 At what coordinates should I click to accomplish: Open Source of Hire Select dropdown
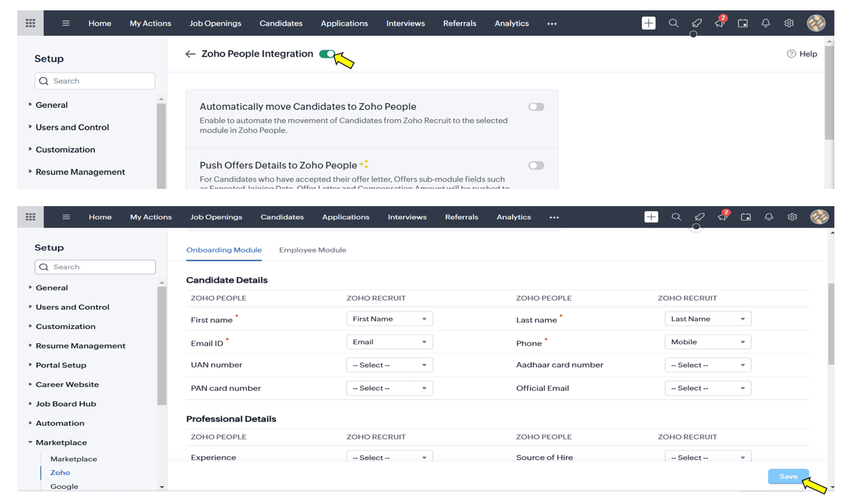708,456
